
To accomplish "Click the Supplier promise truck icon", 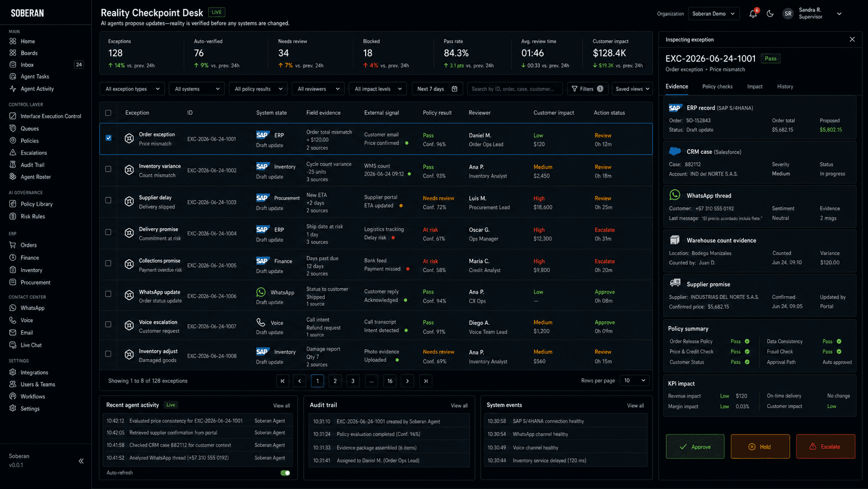I will (x=675, y=283).
